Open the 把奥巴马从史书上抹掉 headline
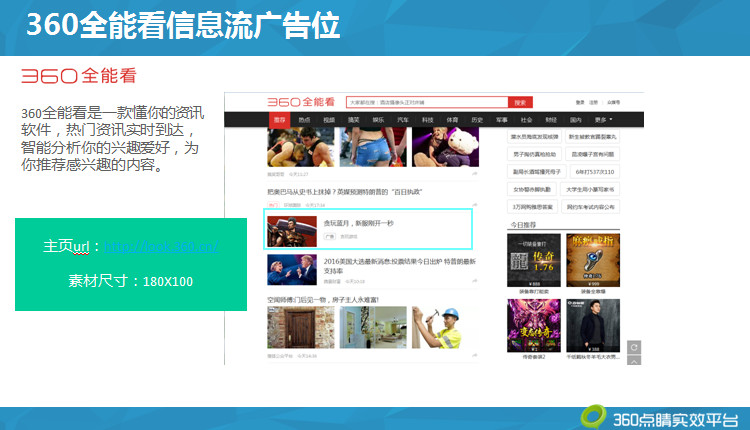 click(x=344, y=192)
